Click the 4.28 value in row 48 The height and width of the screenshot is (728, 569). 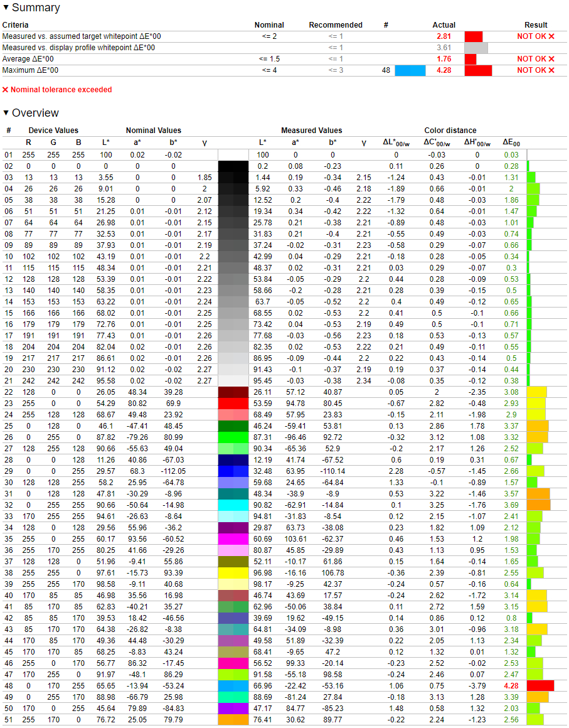click(x=511, y=686)
